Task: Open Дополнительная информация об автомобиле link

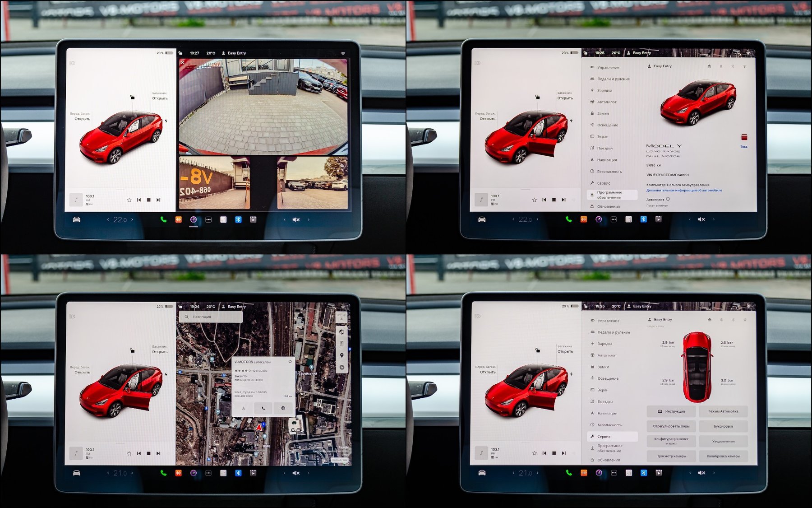Action: coord(684,191)
